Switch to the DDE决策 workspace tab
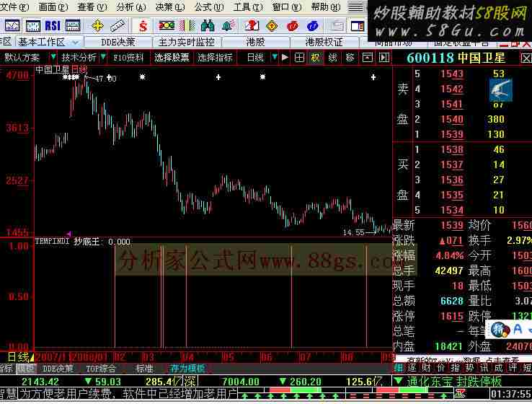 pos(118,43)
